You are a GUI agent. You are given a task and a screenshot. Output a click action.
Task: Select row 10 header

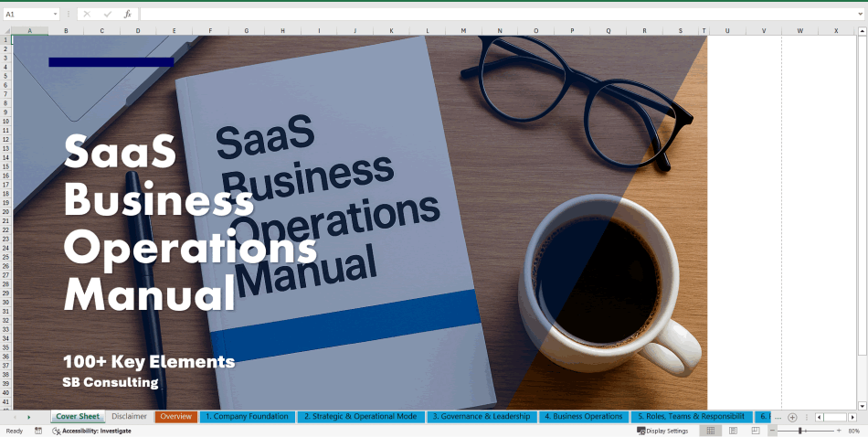point(6,121)
